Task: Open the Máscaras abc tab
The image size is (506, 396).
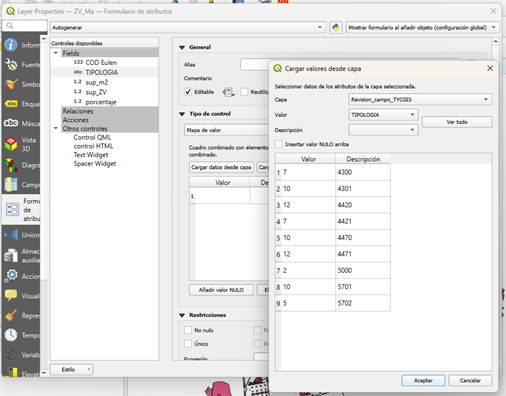Action: 11,123
